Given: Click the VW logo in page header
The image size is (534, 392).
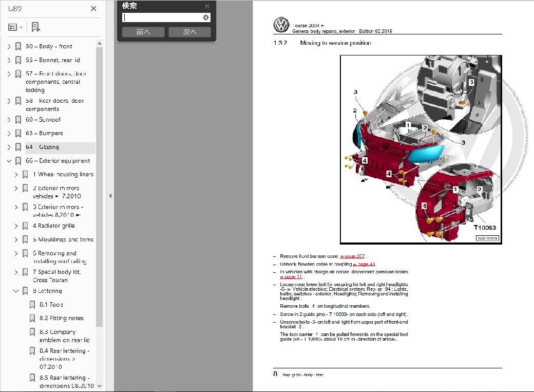Looking at the screenshot, I should [x=281, y=25].
